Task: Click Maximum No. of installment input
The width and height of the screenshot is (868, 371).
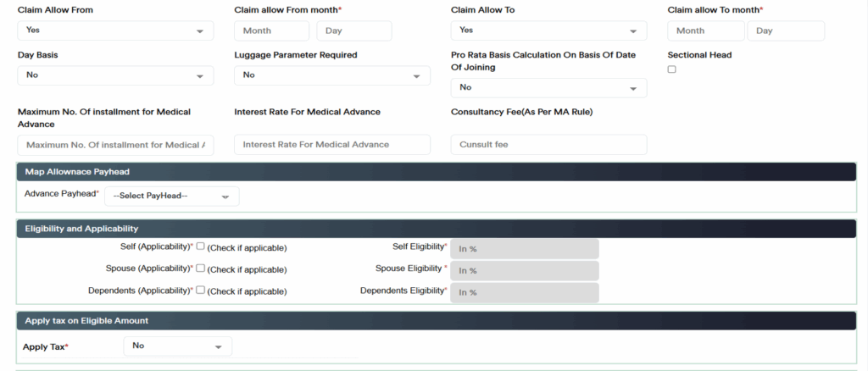Action: click(115, 145)
